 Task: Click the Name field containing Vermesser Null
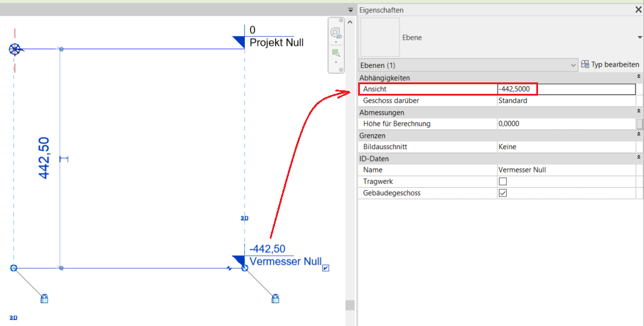pyautogui.click(x=566, y=170)
